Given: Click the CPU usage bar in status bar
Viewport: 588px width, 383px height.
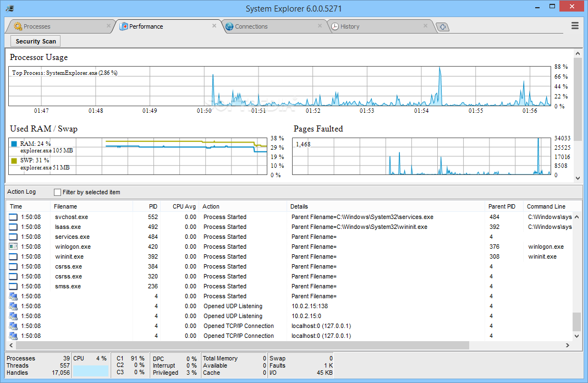Looking at the screenshot, I should pyautogui.click(x=90, y=371).
